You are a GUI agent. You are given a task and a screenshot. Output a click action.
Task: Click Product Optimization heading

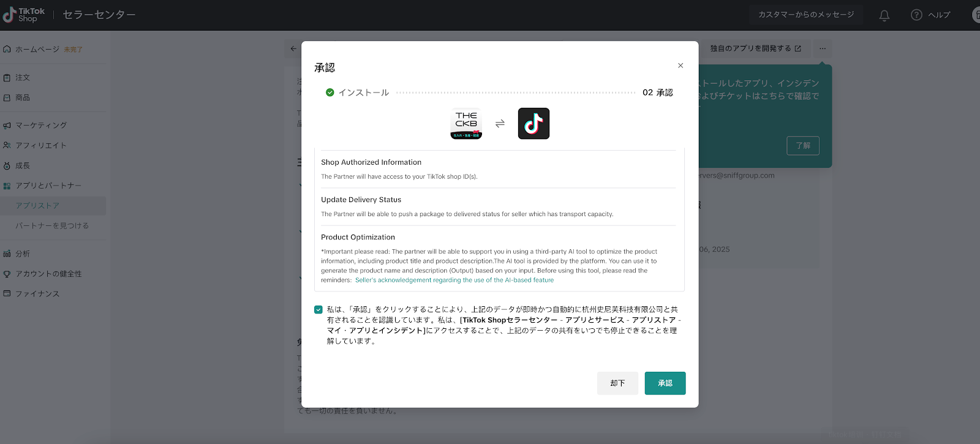(x=358, y=238)
